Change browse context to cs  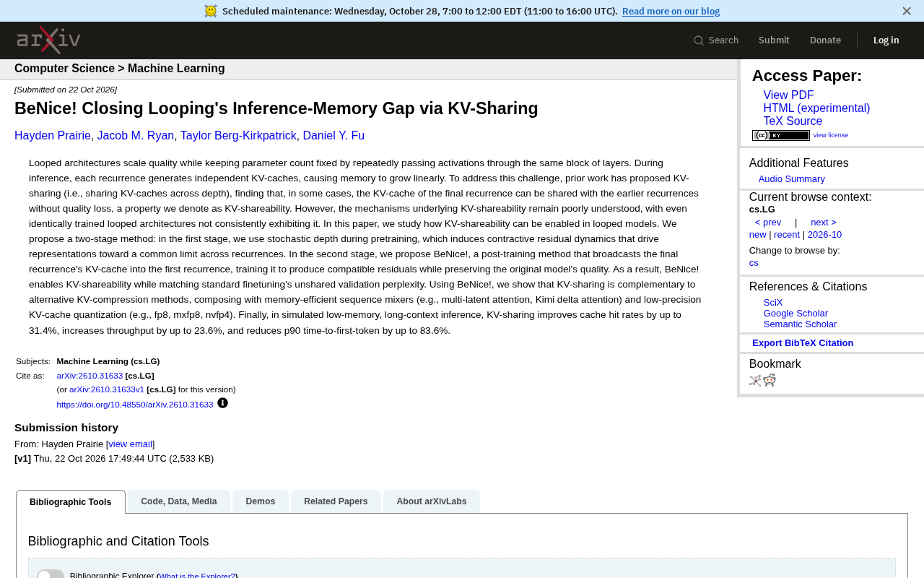pyautogui.click(x=754, y=263)
